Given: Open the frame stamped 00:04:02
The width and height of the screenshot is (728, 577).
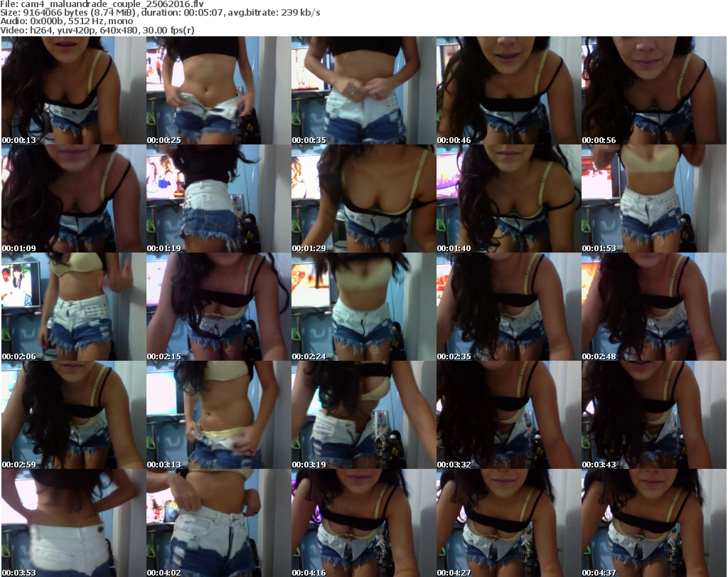Looking at the screenshot, I should coord(219,523).
